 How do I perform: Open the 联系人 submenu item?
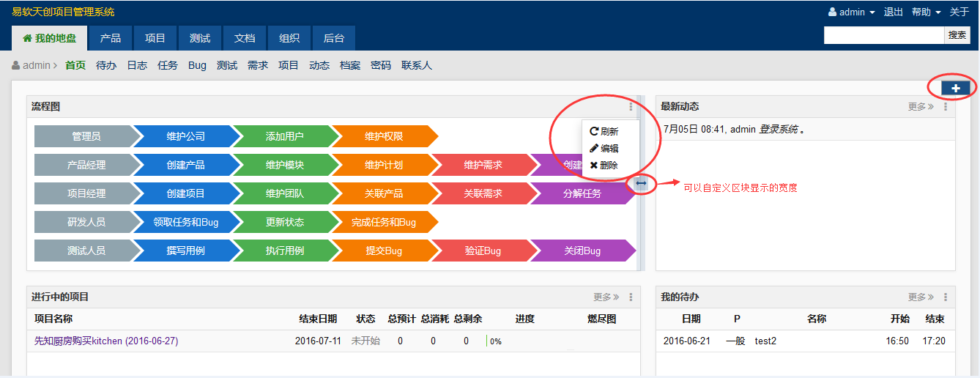pyautogui.click(x=417, y=65)
